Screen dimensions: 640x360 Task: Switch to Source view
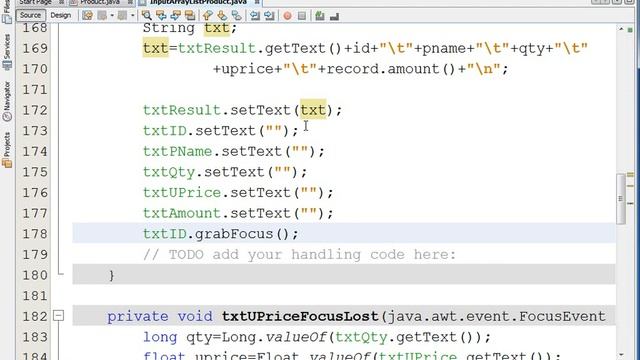click(x=31, y=16)
